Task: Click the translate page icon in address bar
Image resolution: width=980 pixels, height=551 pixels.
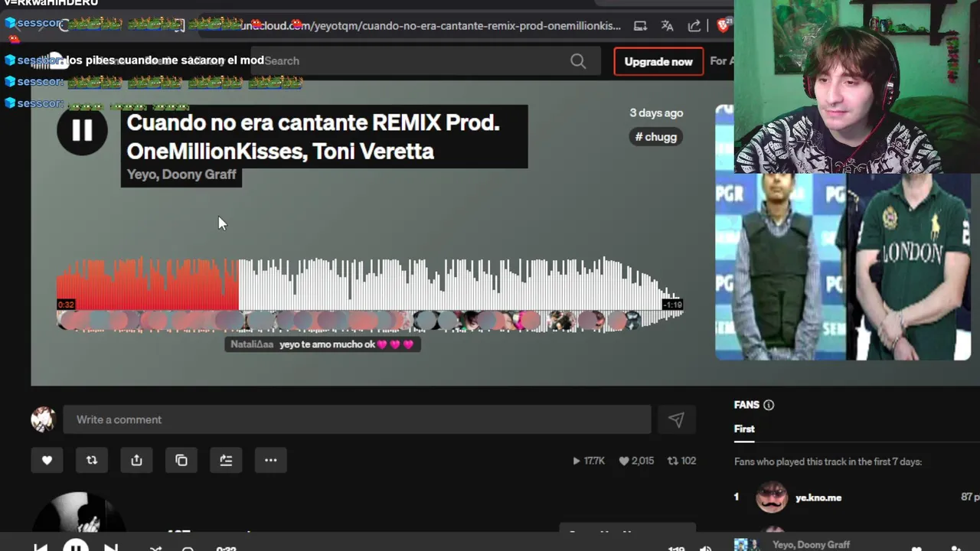Action: [667, 26]
